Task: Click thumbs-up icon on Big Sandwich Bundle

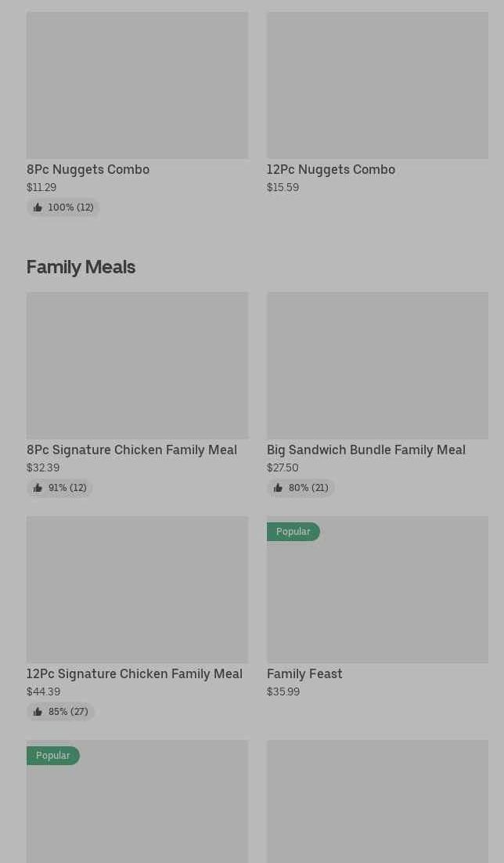Action: point(278,488)
